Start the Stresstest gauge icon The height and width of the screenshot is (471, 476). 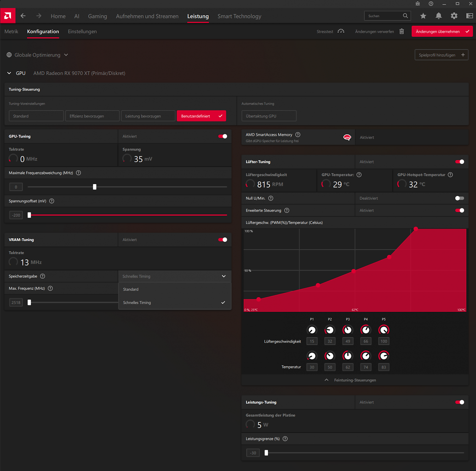[x=341, y=31]
